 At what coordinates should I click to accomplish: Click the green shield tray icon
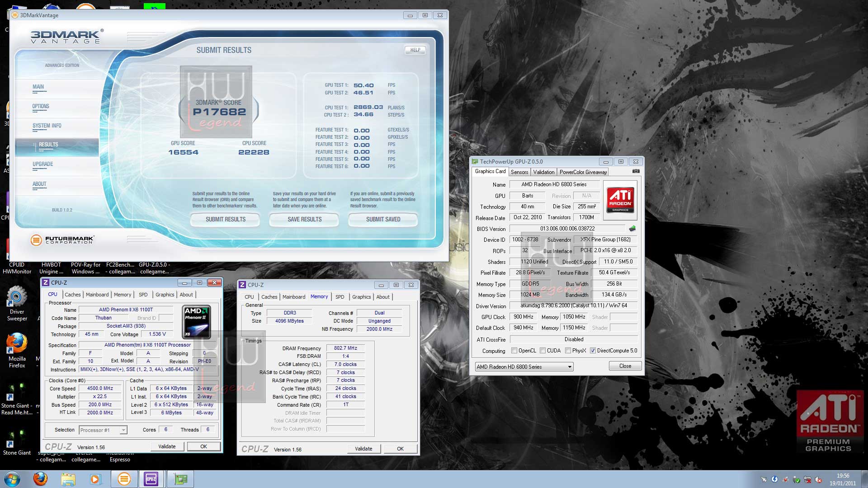(x=797, y=480)
